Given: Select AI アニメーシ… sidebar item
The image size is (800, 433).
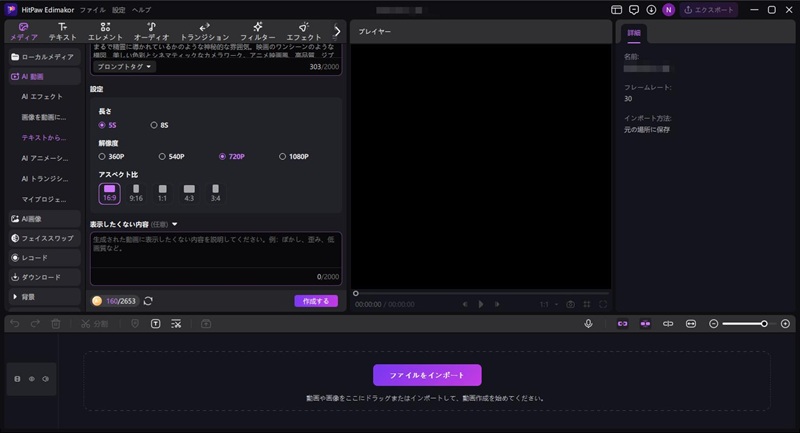Looking at the screenshot, I should pyautogui.click(x=44, y=158).
